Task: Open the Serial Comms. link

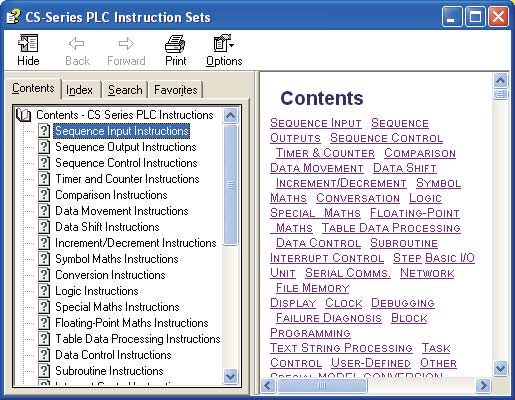Action: pyautogui.click(x=348, y=273)
